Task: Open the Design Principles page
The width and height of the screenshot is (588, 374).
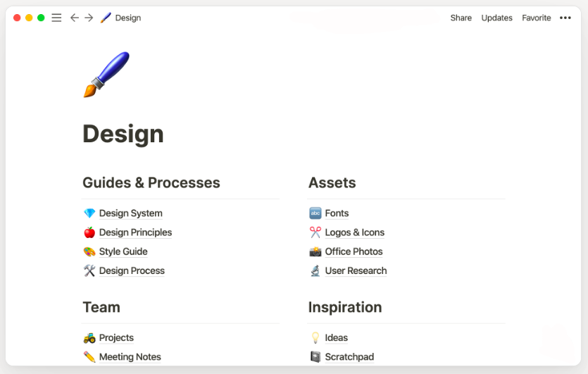Action: click(x=135, y=232)
